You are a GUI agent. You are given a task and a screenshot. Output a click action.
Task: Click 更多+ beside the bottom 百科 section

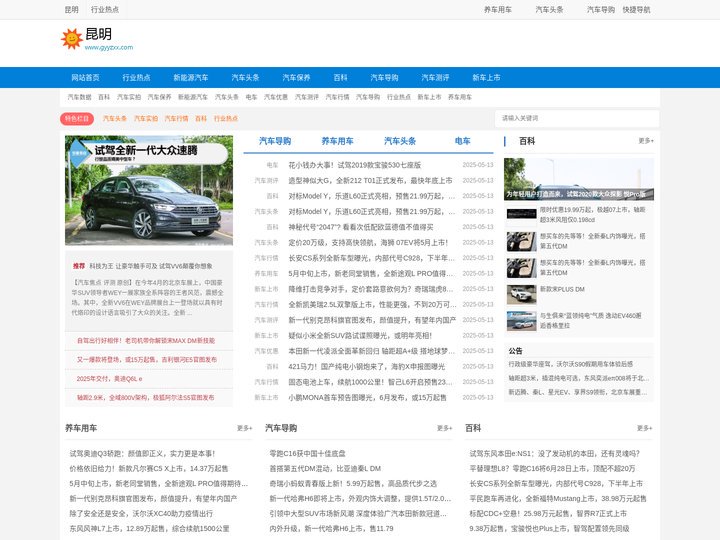(644, 428)
